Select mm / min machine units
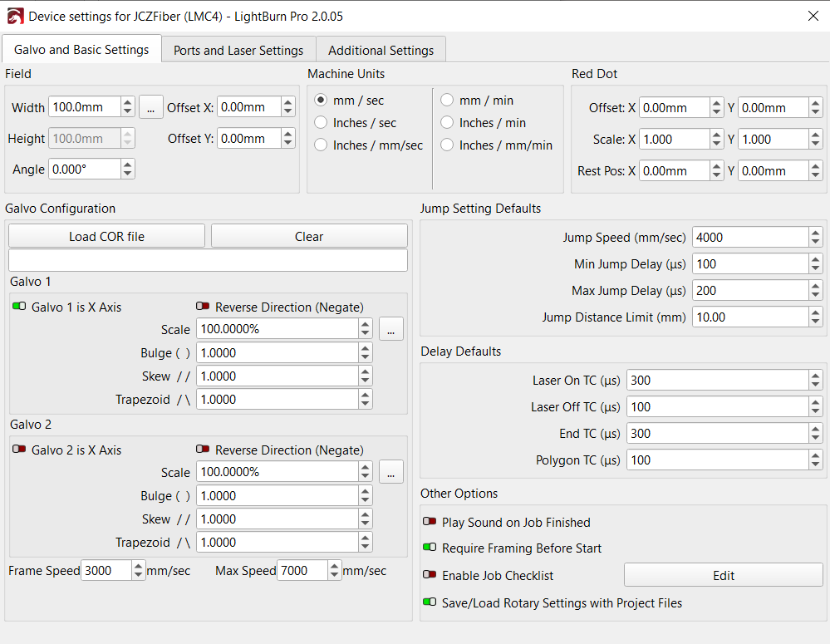The width and height of the screenshot is (830, 644). pos(448,99)
